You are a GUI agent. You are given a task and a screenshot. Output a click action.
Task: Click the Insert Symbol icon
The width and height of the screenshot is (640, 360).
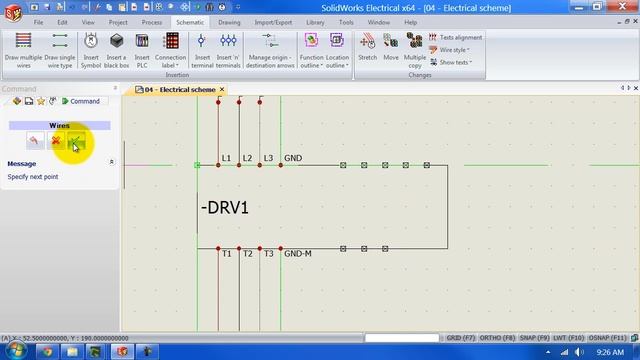point(91,50)
